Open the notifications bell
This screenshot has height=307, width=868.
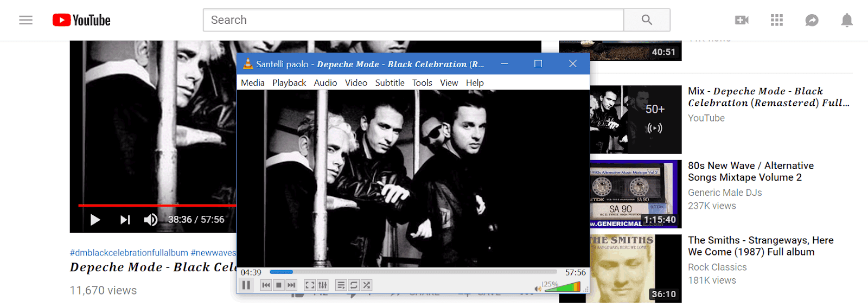(x=847, y=20)
